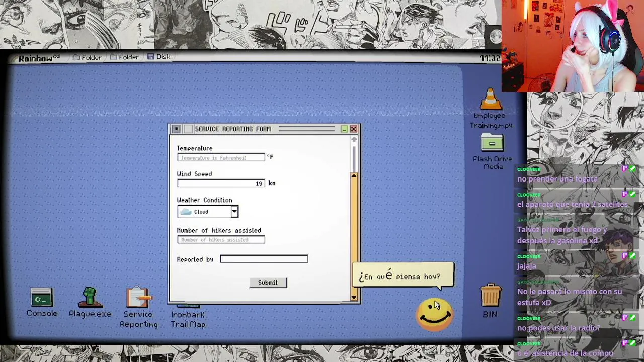Close the Service Reporting Form window
The height and width of the screenshot is (362, 644).
pyautogui.click(x=353, y=129)
